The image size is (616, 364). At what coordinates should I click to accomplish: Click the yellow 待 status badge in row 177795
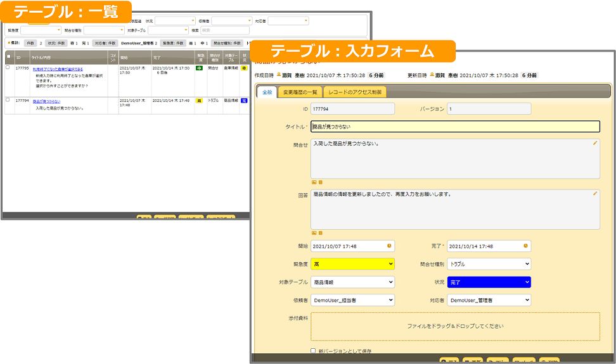pos(244,68)
